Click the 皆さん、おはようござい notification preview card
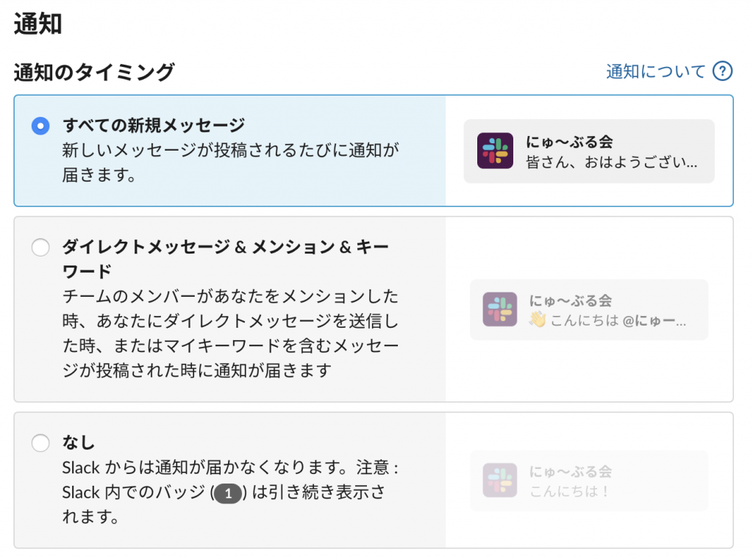753x560 pixels. (x=589, y=151)
